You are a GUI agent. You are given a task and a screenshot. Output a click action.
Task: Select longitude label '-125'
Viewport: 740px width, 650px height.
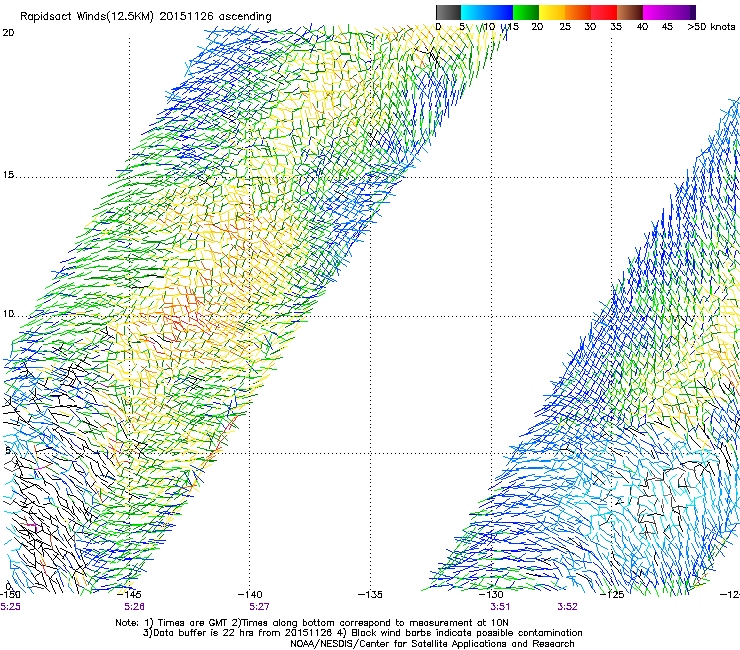click(x=612, y=594)
